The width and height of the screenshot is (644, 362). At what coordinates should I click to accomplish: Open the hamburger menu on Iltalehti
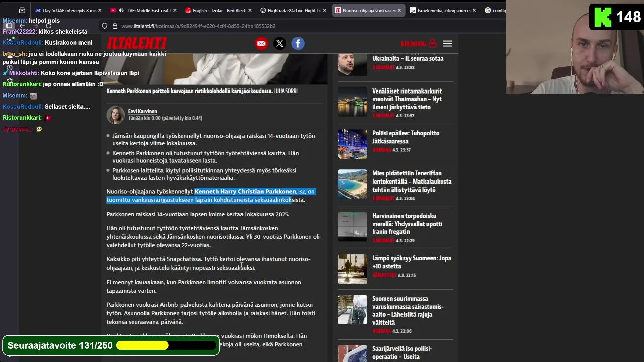(447, 44)
